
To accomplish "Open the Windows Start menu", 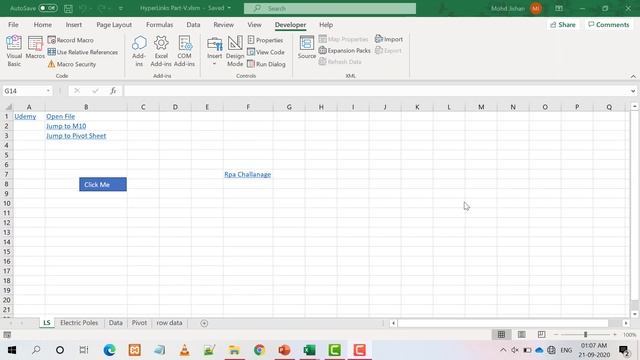I will (11, 350).
